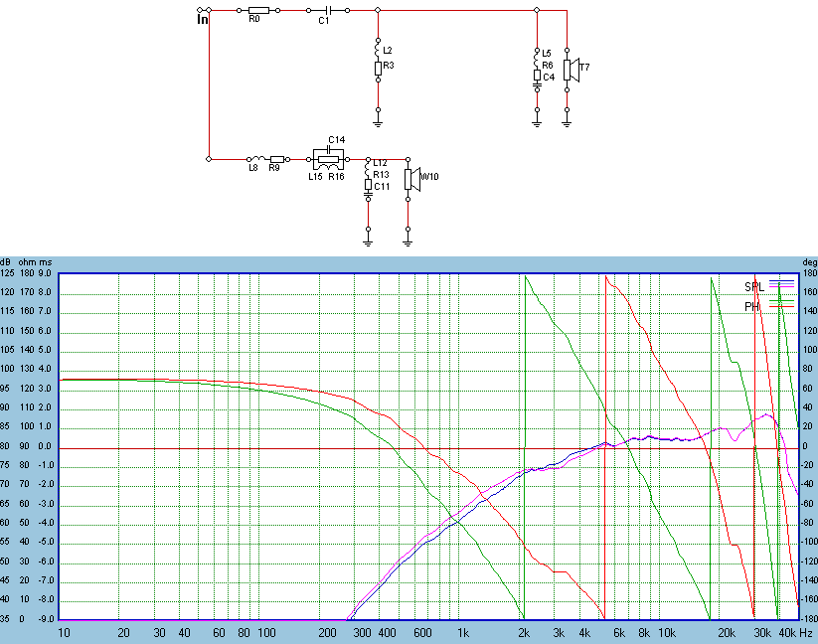Click the ground symbol below driver T7

pyautogui.click(x=567, y=122)
